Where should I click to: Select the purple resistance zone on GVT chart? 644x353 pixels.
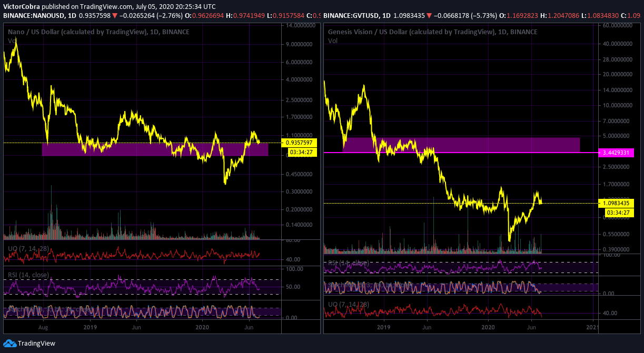click(461, 145)
